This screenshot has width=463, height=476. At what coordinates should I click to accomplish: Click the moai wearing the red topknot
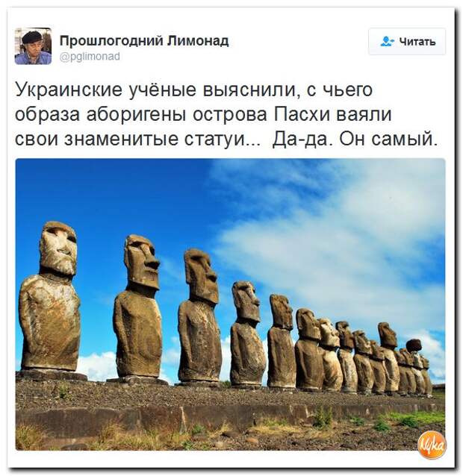click(x=414, y=366)
